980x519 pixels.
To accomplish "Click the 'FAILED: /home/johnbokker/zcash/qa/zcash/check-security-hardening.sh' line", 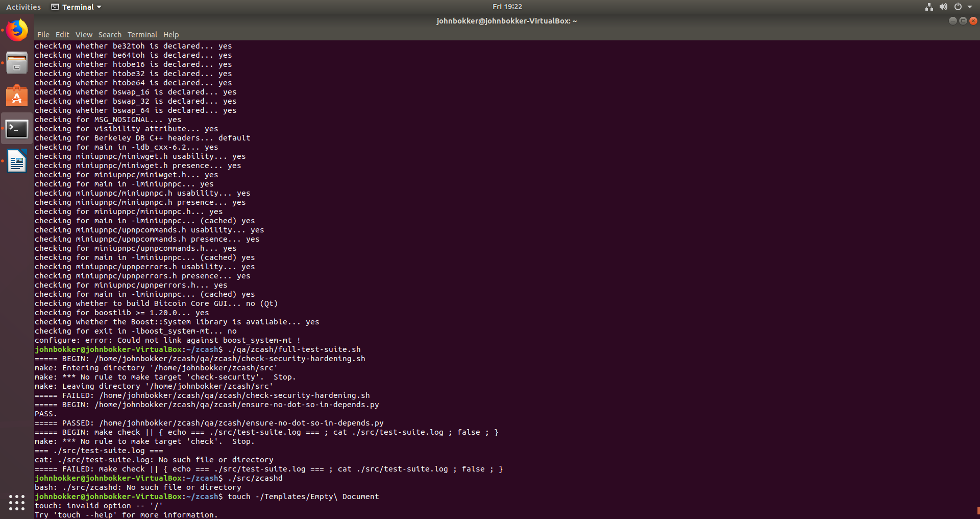I will tap(202, 395).
